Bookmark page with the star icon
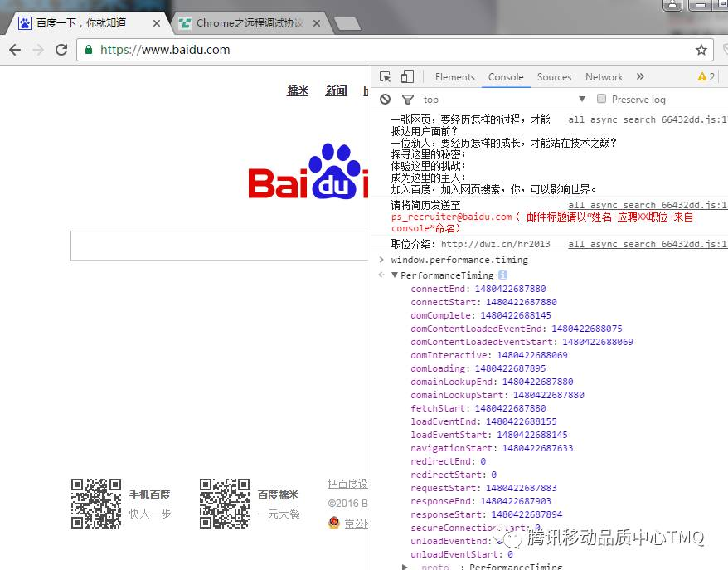Image resolution: width=728 pixels, height=570 pixels. click(701, 50)
